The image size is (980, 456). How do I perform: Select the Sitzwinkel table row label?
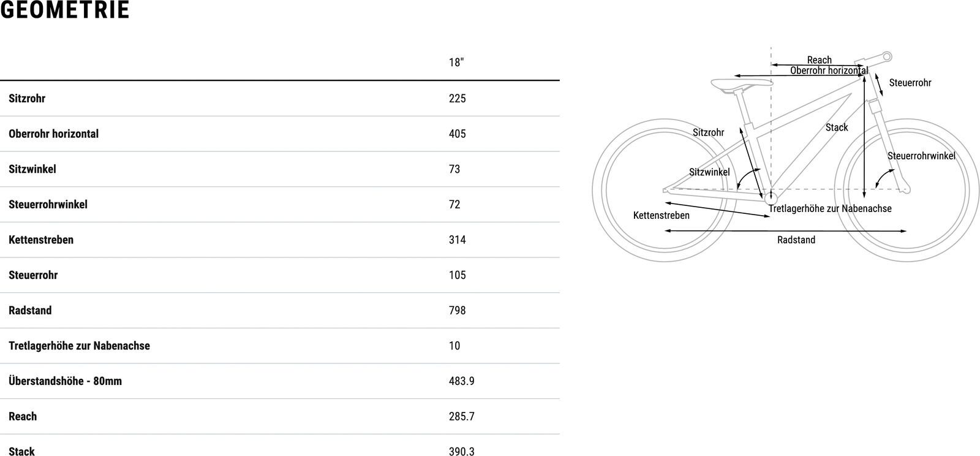click(x=32, y=169)
